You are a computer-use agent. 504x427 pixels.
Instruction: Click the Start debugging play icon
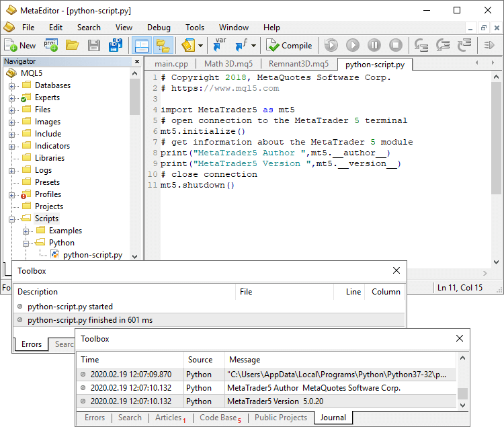pos(353,45)
